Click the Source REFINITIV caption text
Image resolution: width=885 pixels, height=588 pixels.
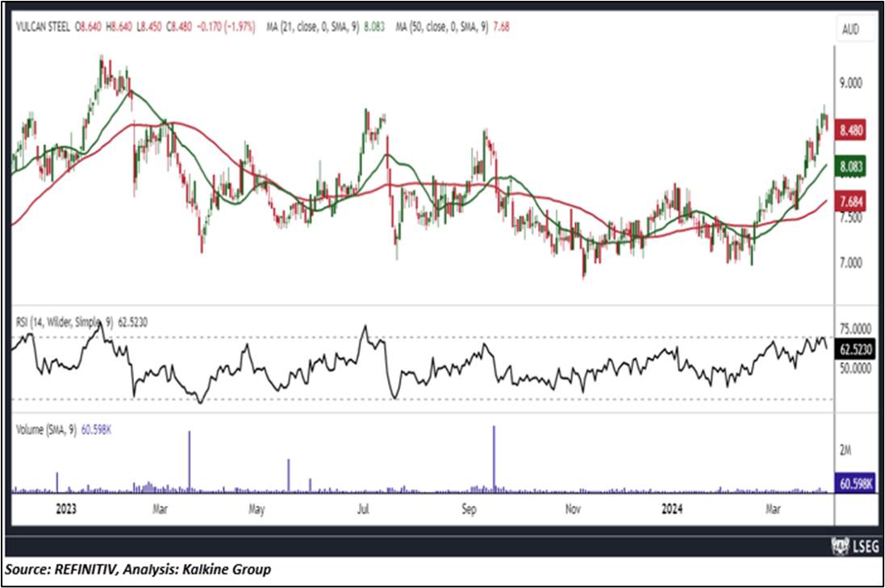(138, 569)
